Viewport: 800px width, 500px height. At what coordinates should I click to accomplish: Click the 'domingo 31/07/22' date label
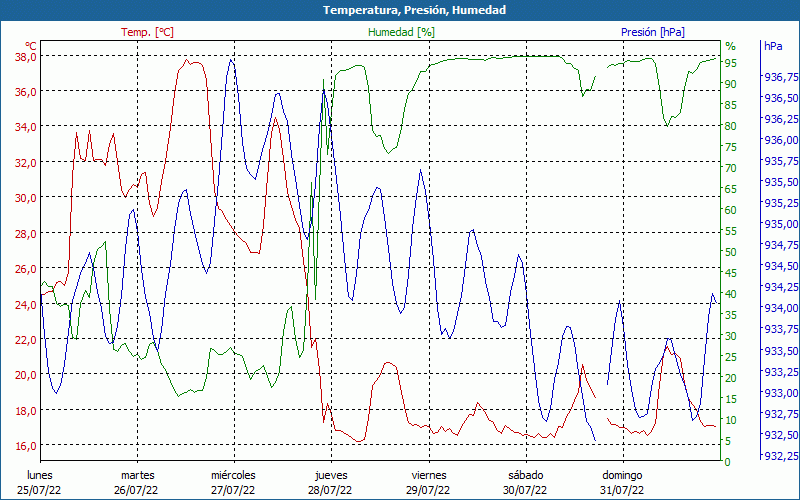click(x=622, y=483)
